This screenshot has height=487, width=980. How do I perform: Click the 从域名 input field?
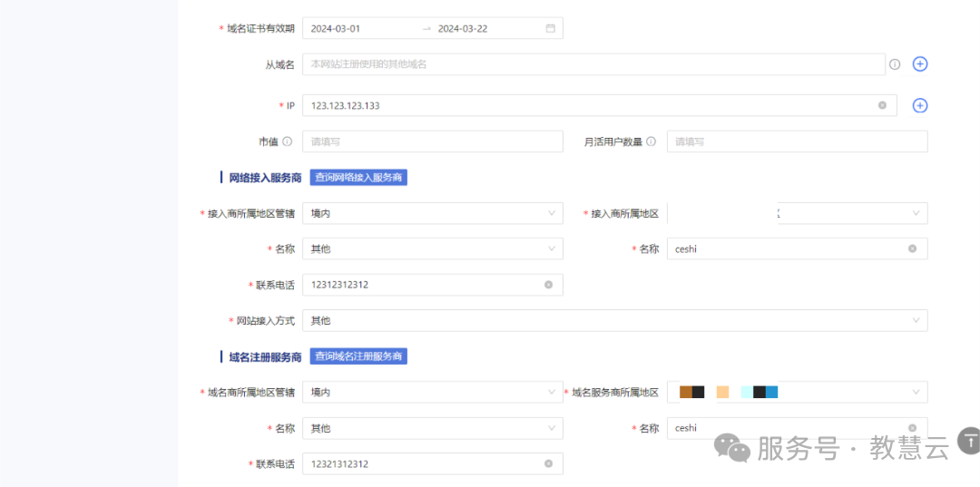pyautogui.click(x=593, y=64)
